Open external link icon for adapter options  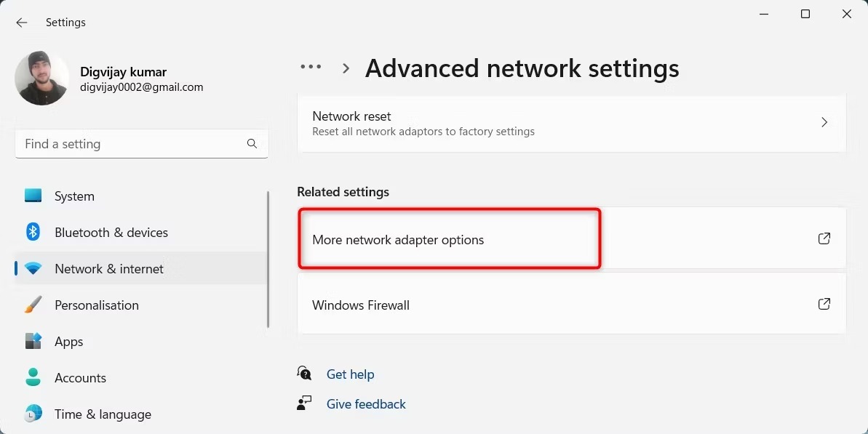[x=824, y=238]
